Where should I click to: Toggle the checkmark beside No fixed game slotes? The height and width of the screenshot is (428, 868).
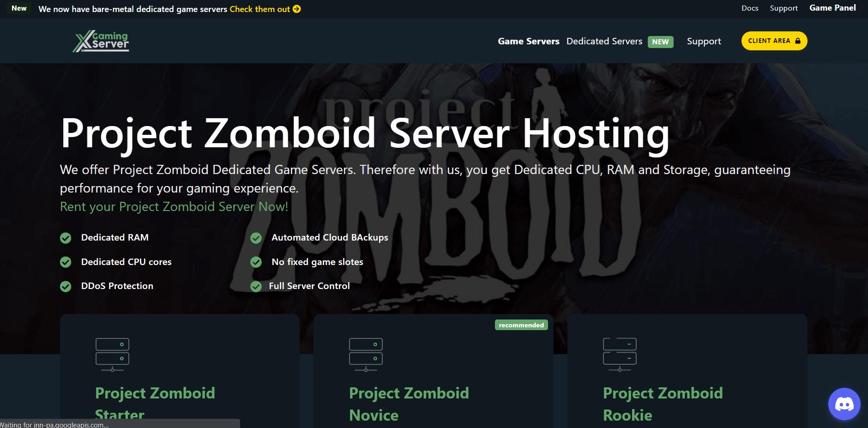(x=257, y=262)
